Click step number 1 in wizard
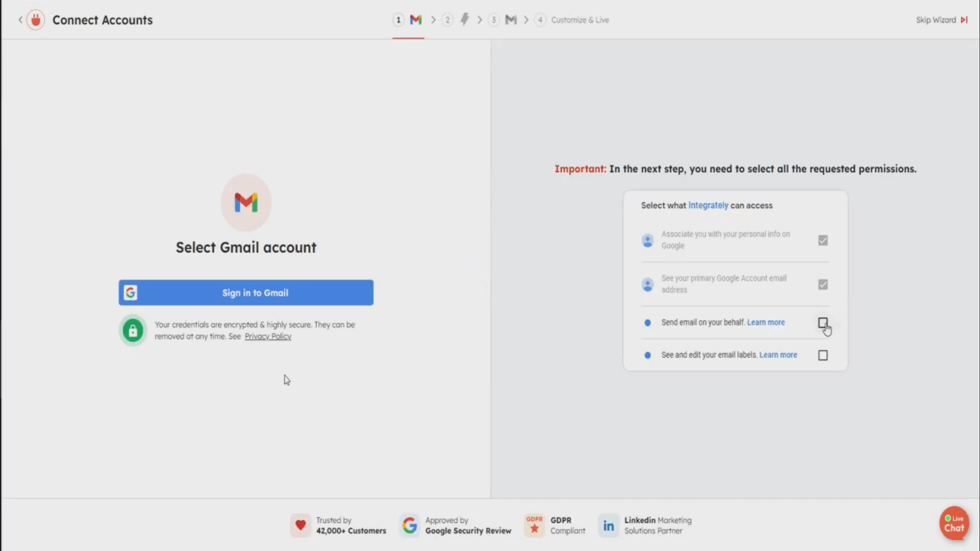This screenshot has width=980, height=551. pos(398,20)
